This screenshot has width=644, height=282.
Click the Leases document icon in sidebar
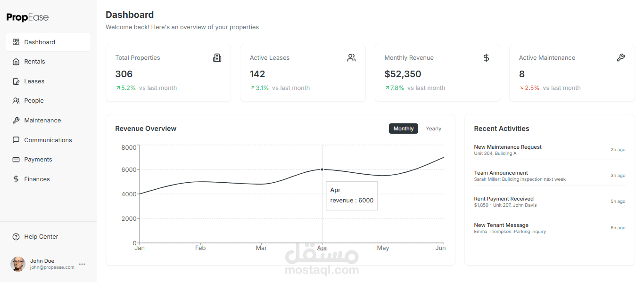[x=16, y=81]
